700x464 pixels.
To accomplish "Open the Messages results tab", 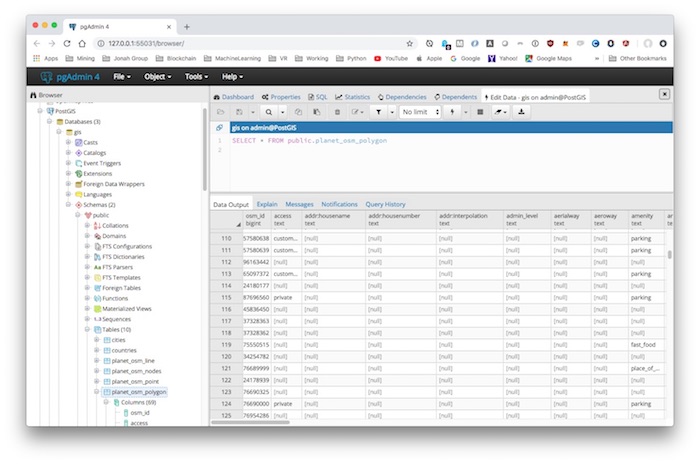I will (299, 204).
